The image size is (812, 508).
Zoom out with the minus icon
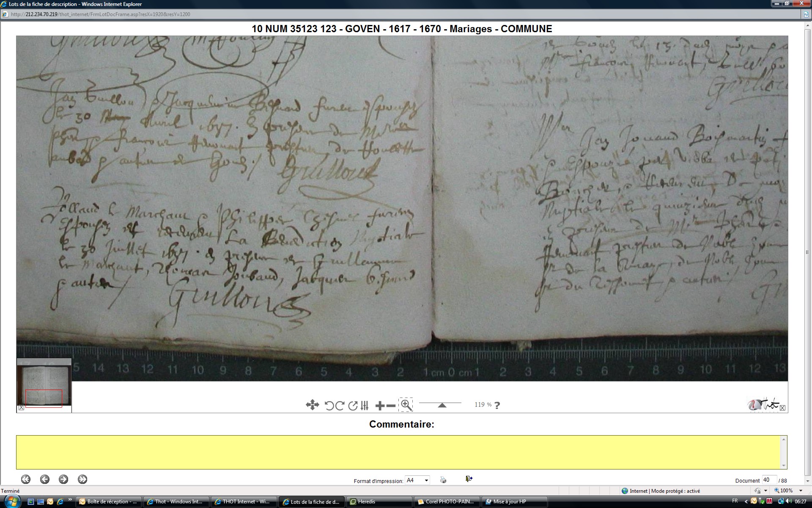coord(391,406)
